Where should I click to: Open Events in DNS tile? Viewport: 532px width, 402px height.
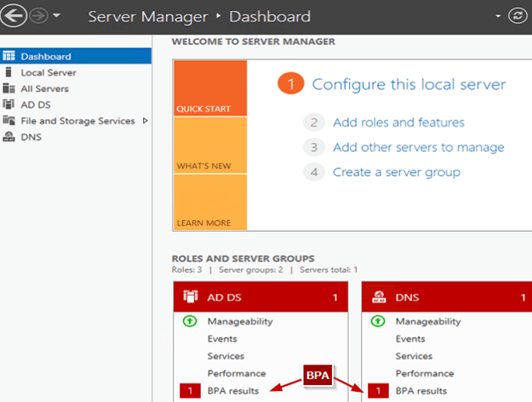[x=410, y=339]
